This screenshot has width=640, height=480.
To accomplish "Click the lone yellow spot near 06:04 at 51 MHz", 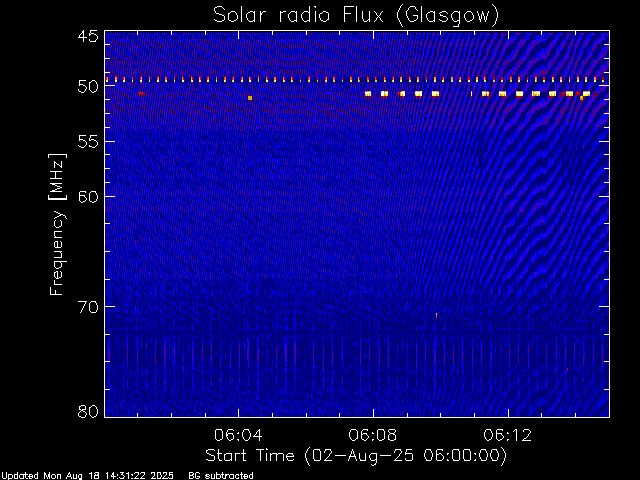I will (x=250, y=98).
